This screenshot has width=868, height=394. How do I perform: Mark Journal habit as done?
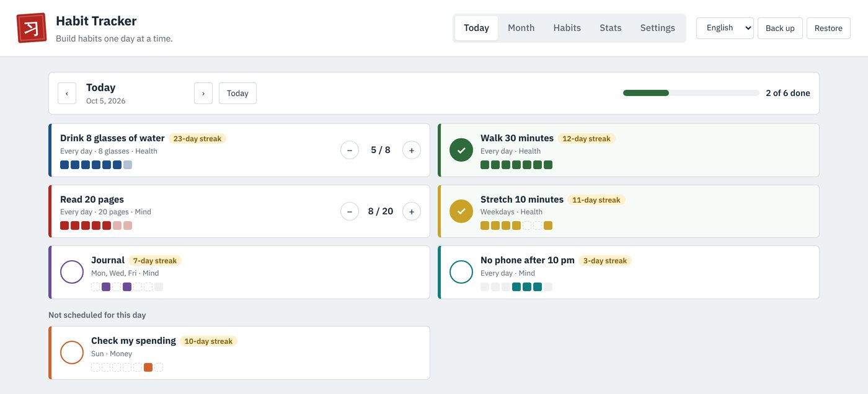click(x=72, y=272)
